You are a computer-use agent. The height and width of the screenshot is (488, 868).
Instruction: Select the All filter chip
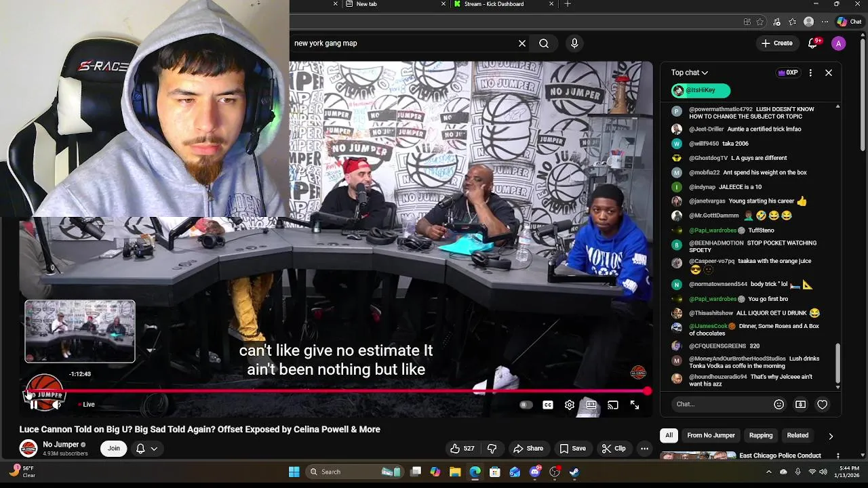pyautogui.click(x=669, y=435)
